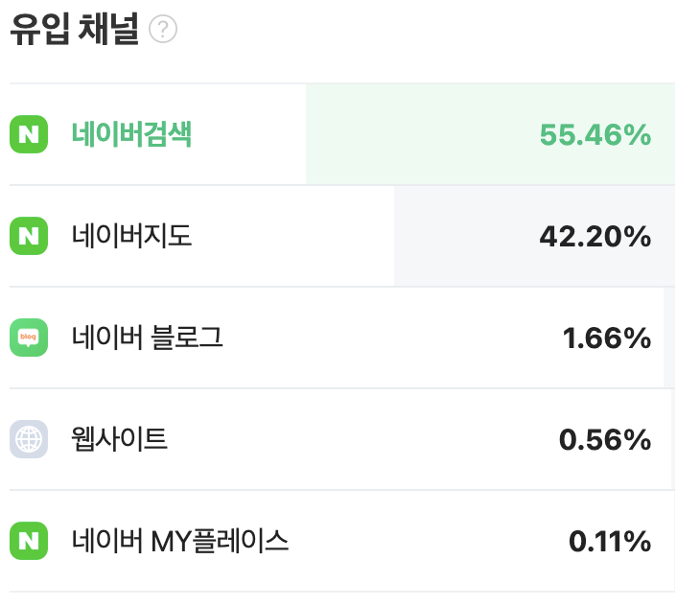700x606 pixels.
Task: Click the 웹사이트 globe icon
Action: coord(29,439)
